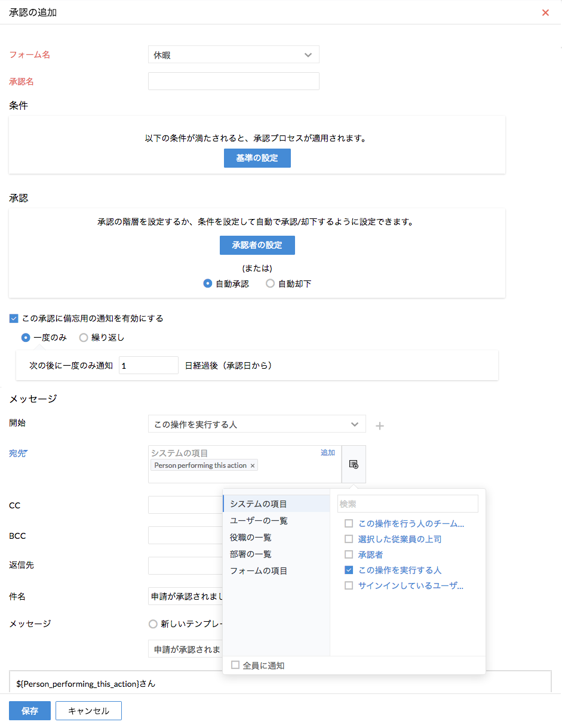Viewport: 562px width, 728px height.
Task: Select システムの項目 category in popup
Action: 277,504
